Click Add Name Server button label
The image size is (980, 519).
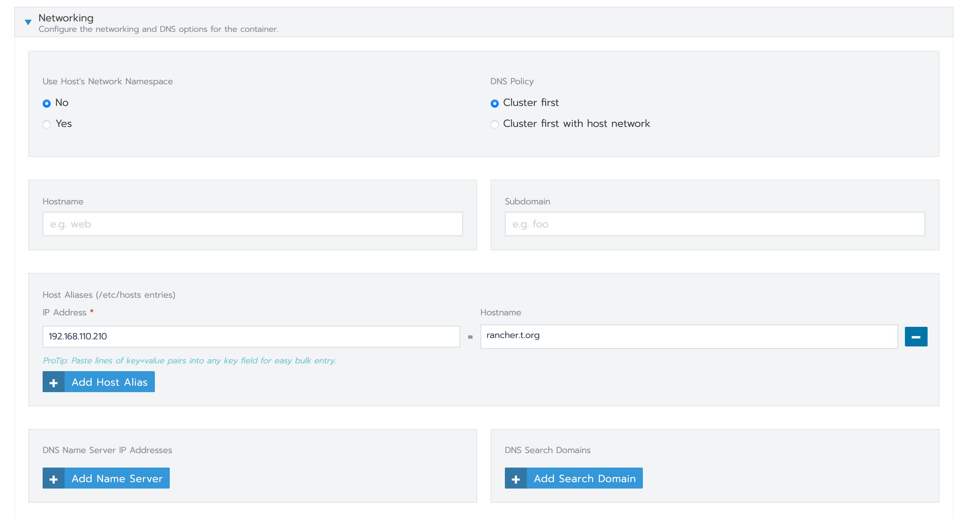(117, 478)
